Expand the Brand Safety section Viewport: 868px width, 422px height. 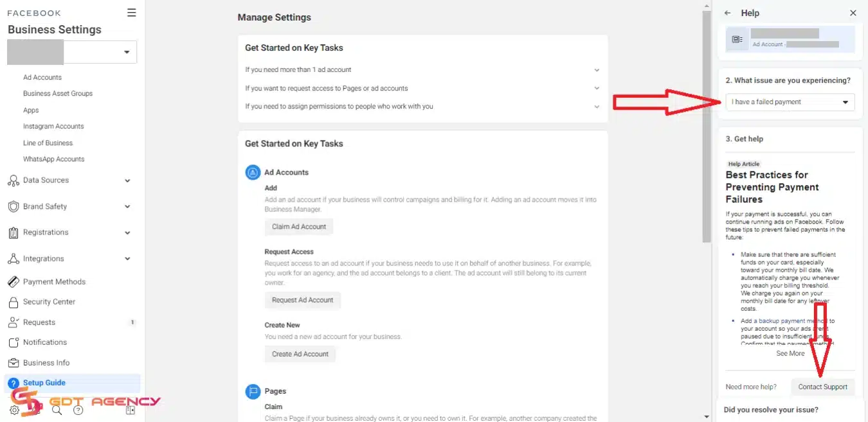127,207
